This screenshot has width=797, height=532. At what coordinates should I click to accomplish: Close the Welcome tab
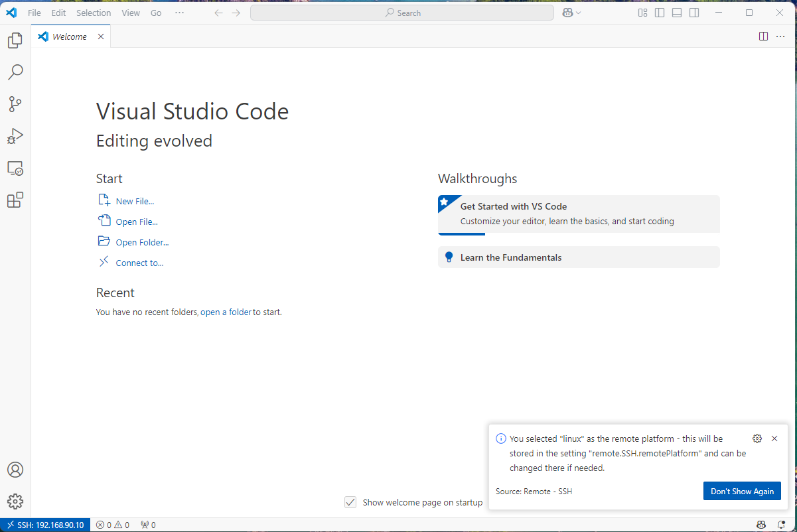[x=101, y=36]
